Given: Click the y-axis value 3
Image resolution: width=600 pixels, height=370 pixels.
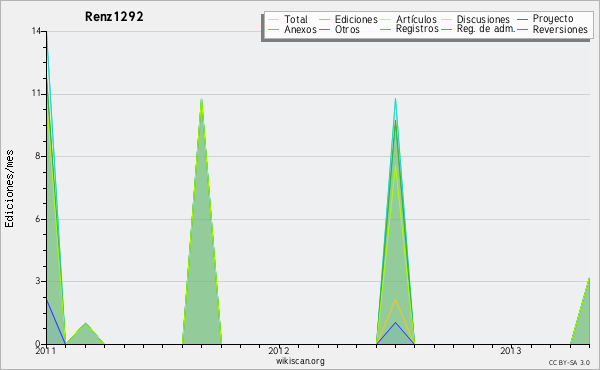Looking at the screenshot, I should click(x=38, y=281).
